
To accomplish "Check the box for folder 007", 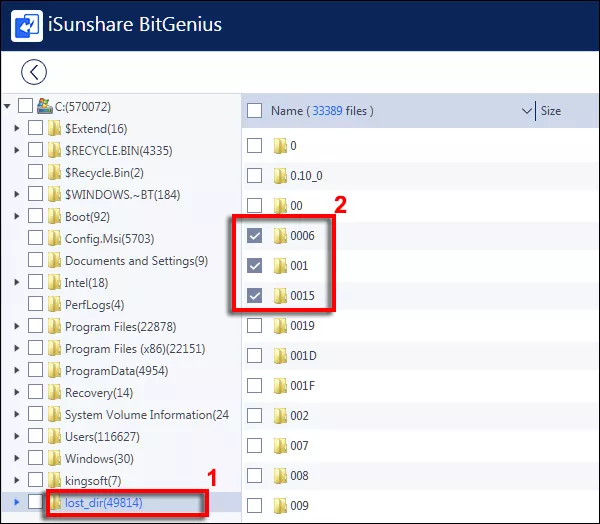I will pos(254,446).
